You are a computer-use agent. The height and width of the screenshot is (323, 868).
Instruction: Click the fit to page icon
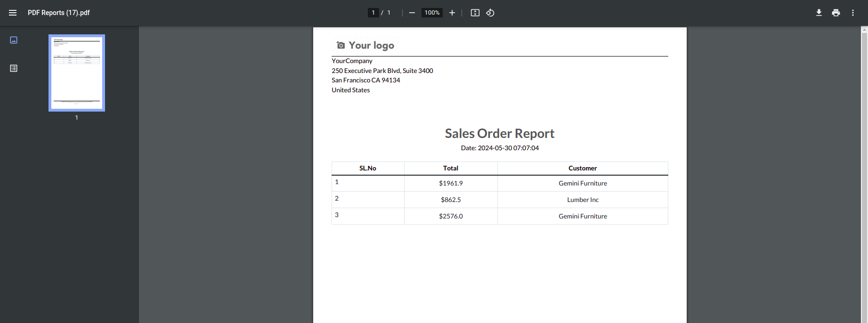pos(475,13)
